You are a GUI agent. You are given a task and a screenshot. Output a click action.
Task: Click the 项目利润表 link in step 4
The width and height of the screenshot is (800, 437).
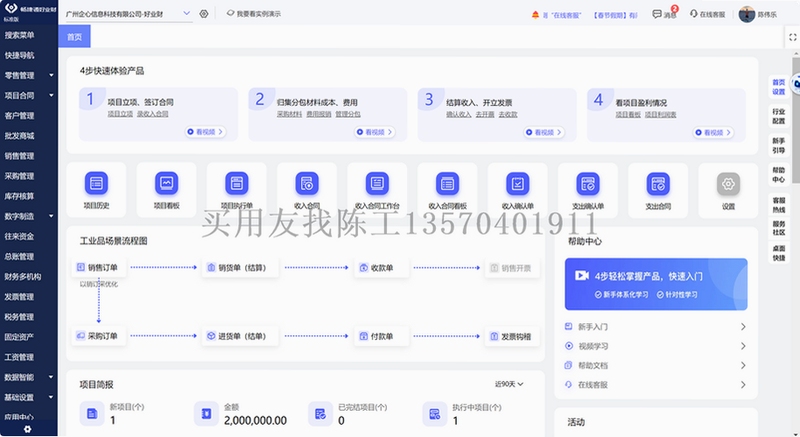coord(660,115)
